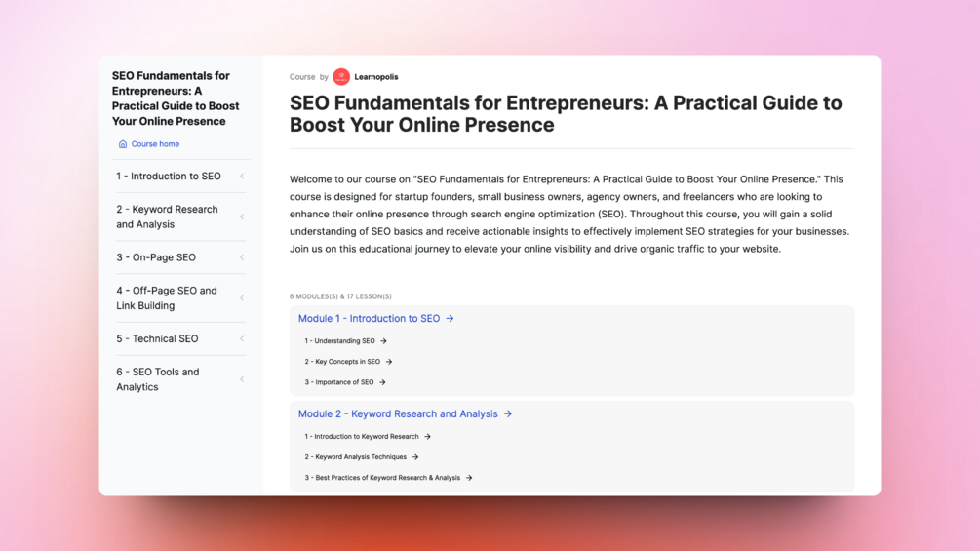Click arrow beside Keyword Analysis Techniques
Screen dimensions: 980x551
coord(415,457)
